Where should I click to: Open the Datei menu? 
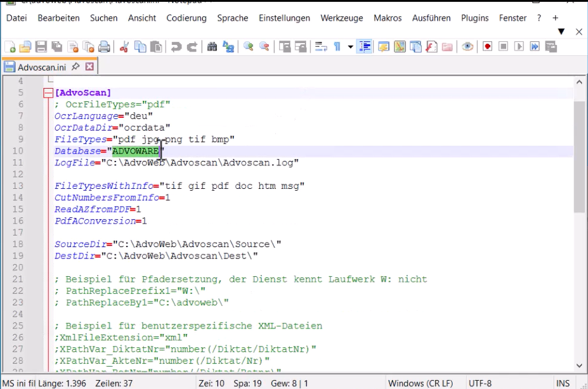pos(16,18)
